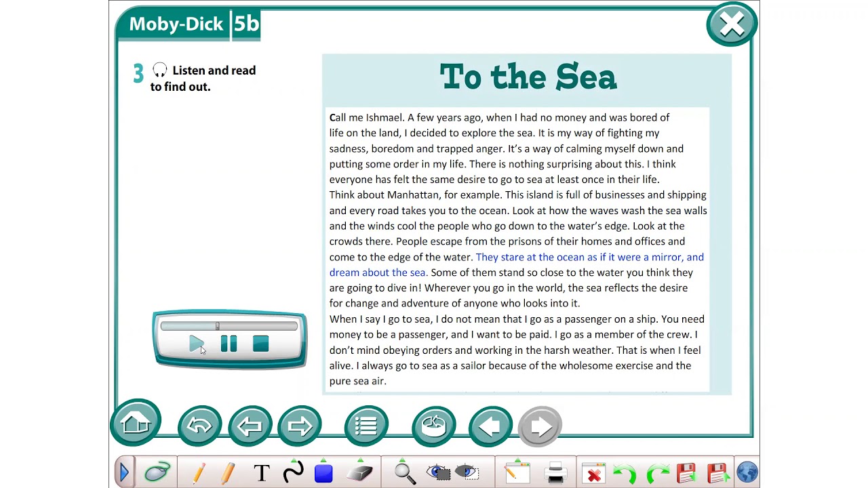Print the current page

click(x=555, y=472)
